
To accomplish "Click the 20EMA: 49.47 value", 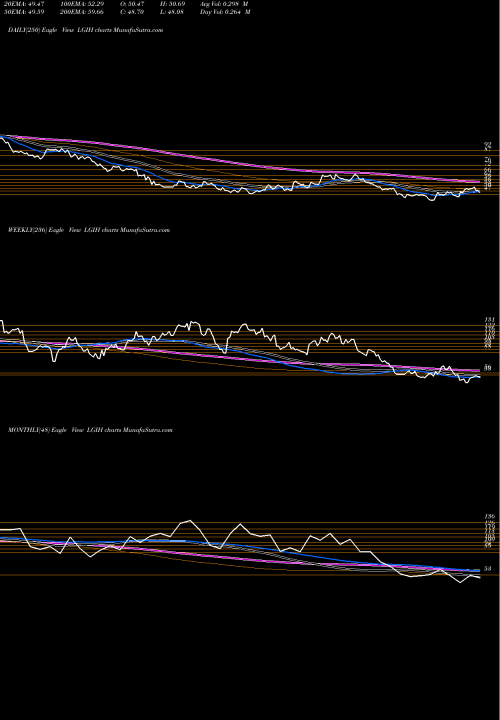I will 26,3.
